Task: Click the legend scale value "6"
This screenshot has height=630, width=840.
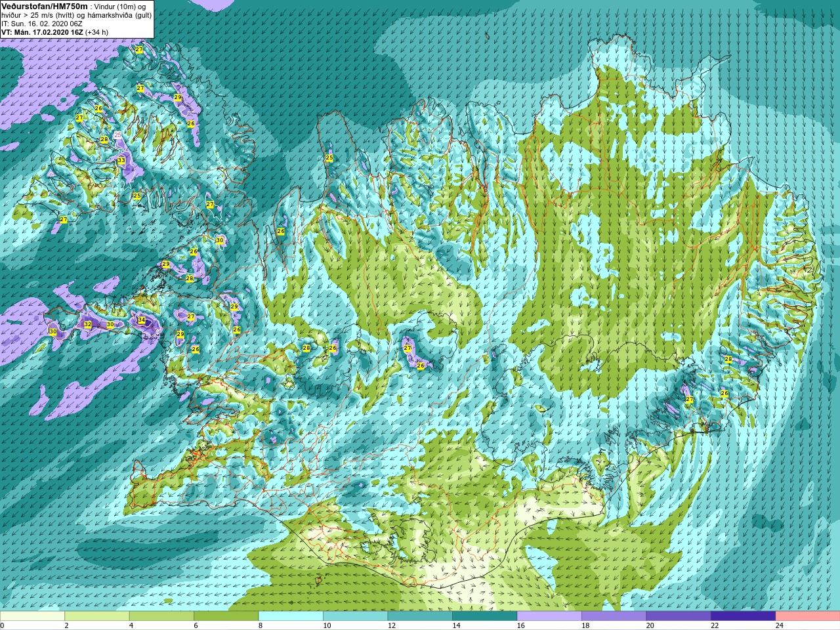Action: point(196,626)
